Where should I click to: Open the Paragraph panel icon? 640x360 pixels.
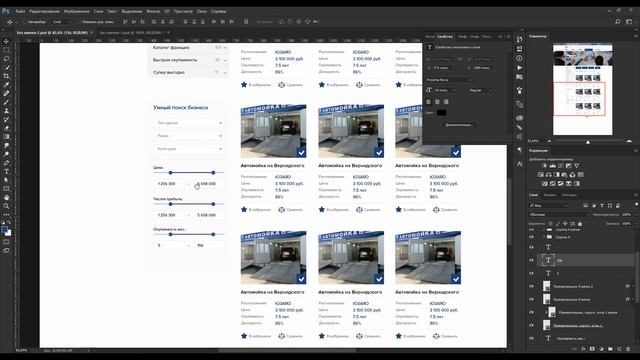point(519,150)
